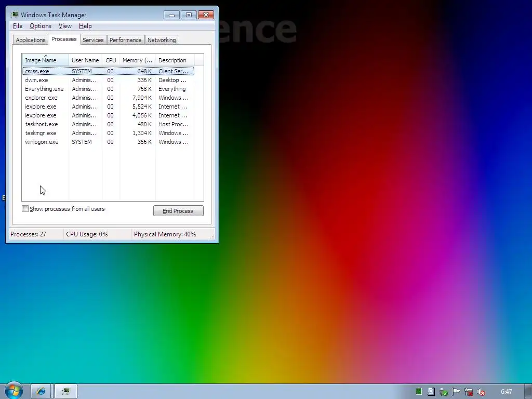Click the network disconnected tray icon
The width and height of the screenshot is (532, 399).
coord(469,392)
